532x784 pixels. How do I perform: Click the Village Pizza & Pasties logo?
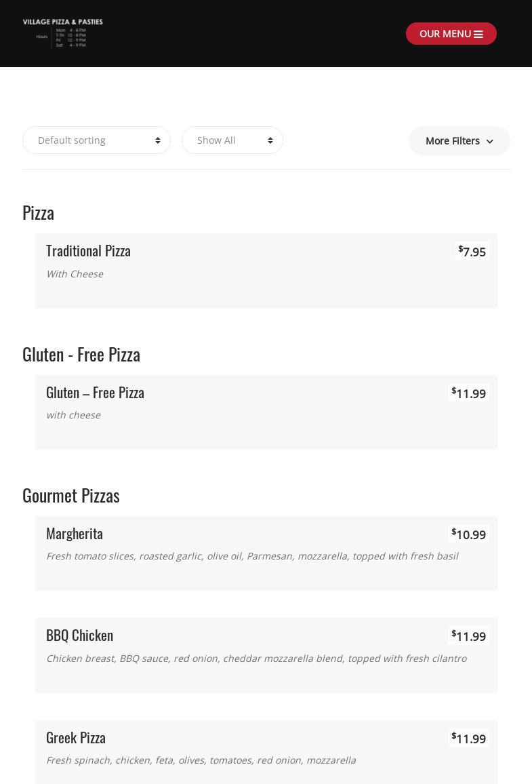(62, 33)
